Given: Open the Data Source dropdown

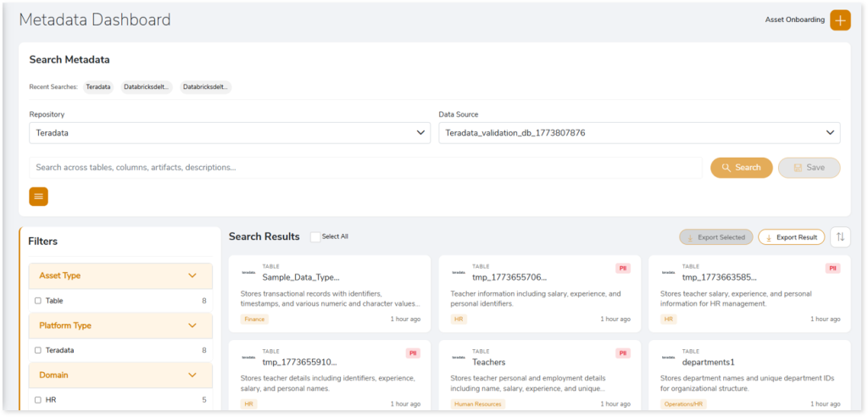Looking at the screenshot, I should 639,133.
